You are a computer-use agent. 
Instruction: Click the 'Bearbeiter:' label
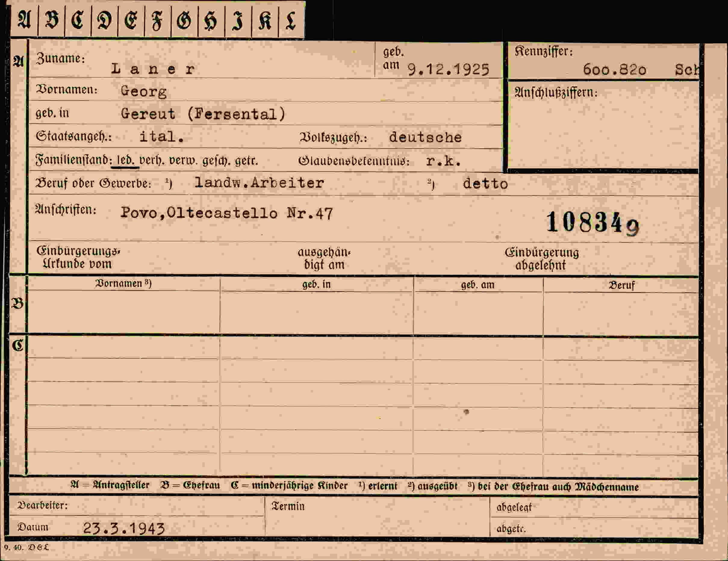[x=43, y=505]
